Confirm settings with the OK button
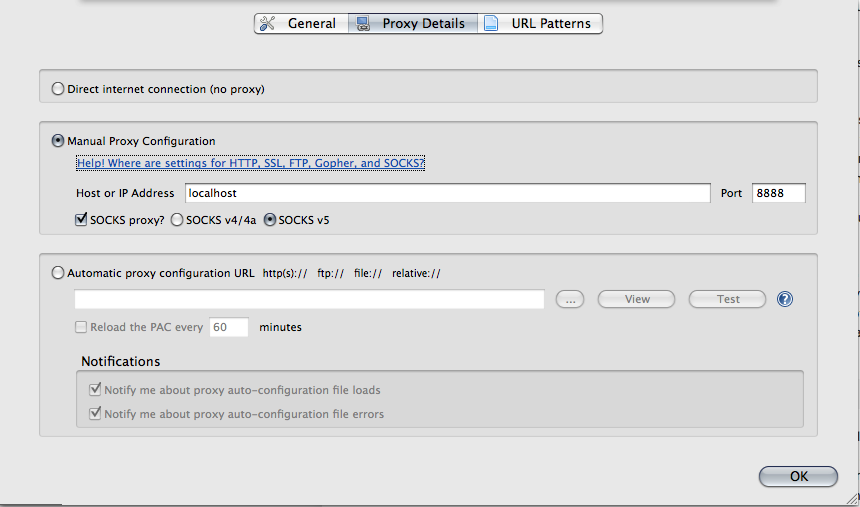This screenshot has width=860, height=507. 798,476
